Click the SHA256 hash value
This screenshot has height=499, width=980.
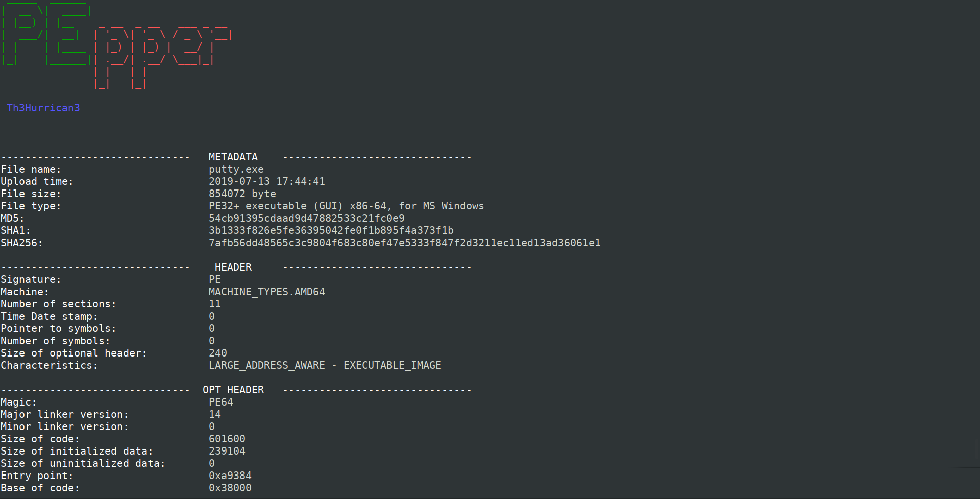pyautogui.click(x=405, y=243)
